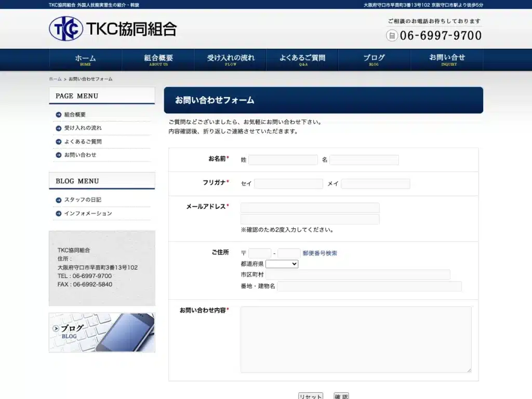
Task: Open よくあるご質問 link in PAGE MENU
Action: 83,141
